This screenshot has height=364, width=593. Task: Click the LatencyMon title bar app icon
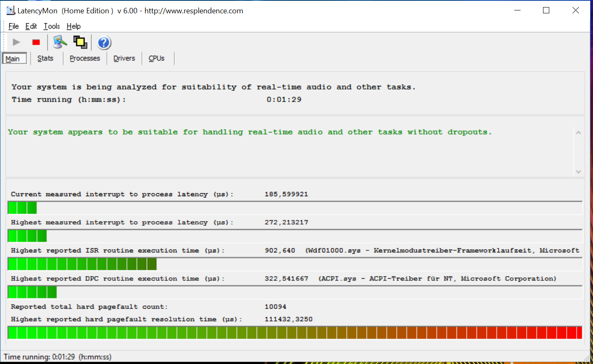[x=10, y=10]
